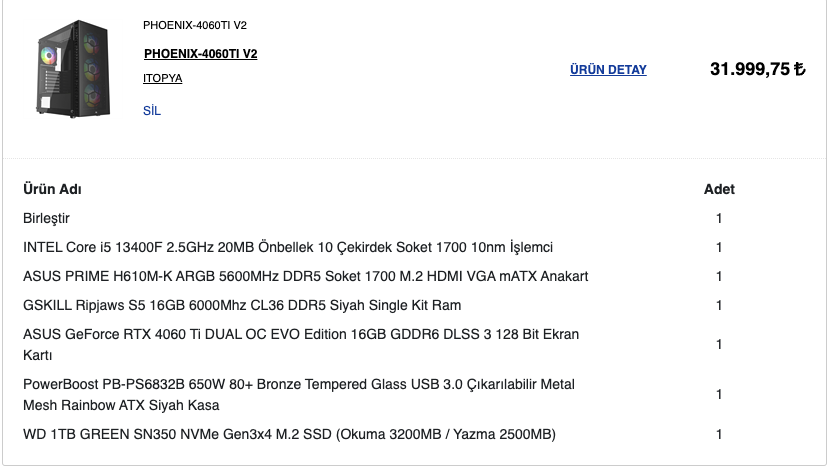
Task: Remove the item with the SİL link
Action: [x=152, y=111]
